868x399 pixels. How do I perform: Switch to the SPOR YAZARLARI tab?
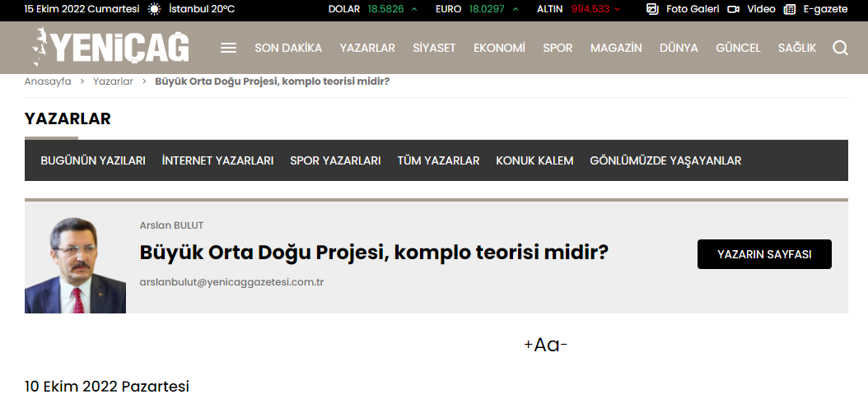335,160
